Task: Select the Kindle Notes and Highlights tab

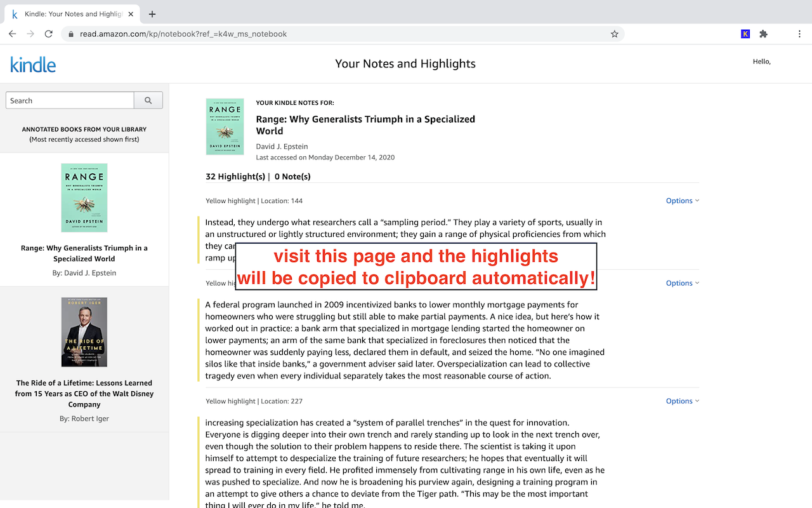Action: [x=71, y=13]
